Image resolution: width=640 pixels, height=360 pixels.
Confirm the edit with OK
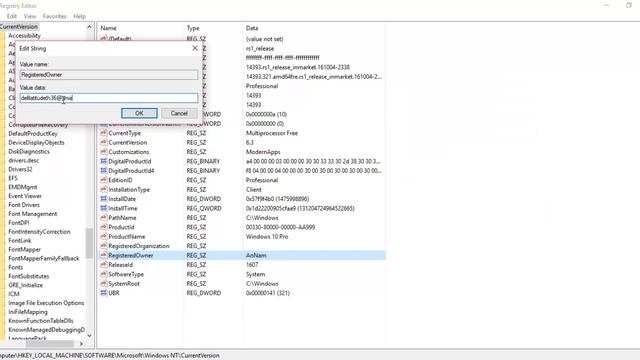click(139, 113)
